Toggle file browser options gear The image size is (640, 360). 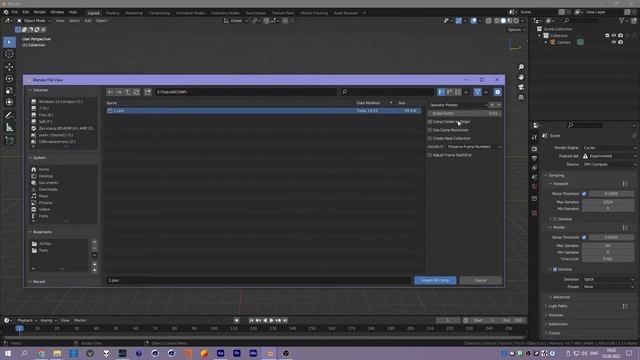tap(498, 92)
